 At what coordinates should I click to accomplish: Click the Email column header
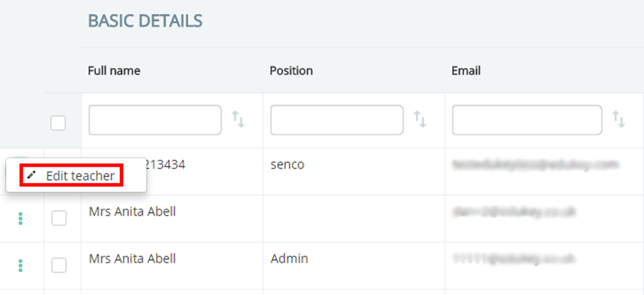point(466,71)
